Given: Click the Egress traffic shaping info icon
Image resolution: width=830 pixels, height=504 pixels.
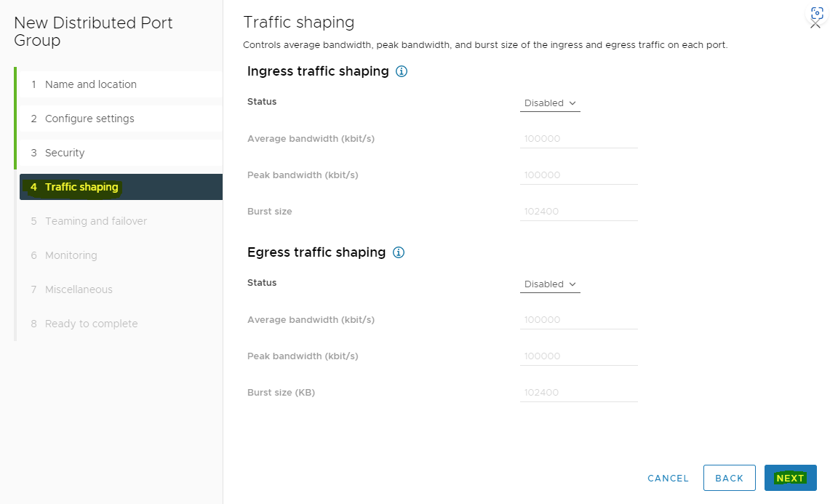Looking at the screenshot, I should click(399, 252).
